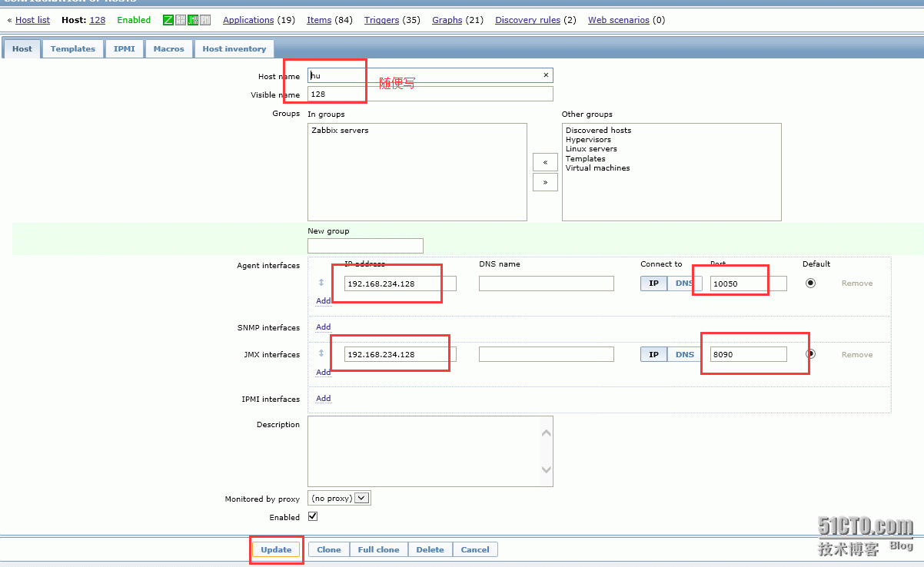Viewport: 924px width, 567px height.
Task: Open the Discovery rules link
Action: click(x=527, y=20)
